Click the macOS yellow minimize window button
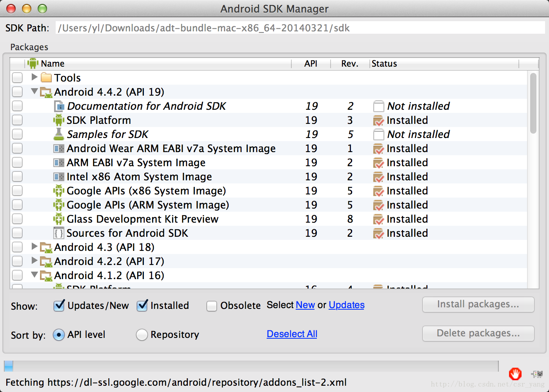 click(27, 8)
